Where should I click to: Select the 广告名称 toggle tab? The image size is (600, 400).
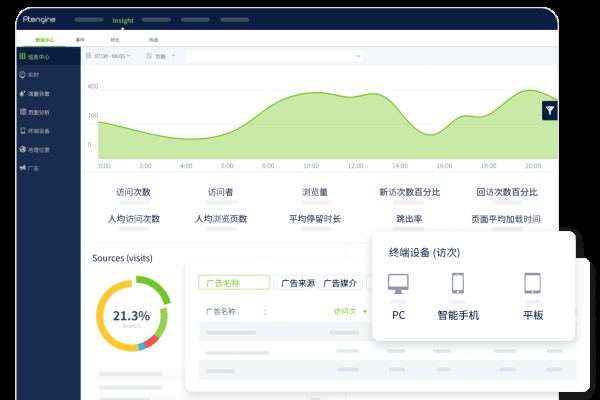pyautogui.click(x=234, y=283)
